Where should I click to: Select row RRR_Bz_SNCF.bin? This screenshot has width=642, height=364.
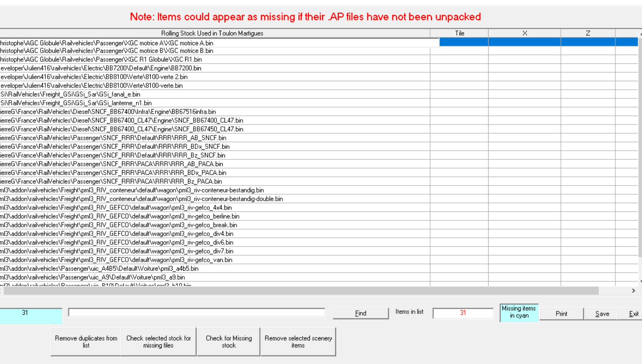(x=215, y=155)
